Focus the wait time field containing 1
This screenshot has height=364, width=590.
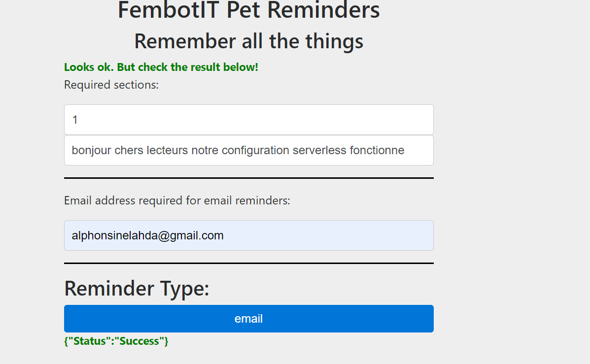tap(248, 120)
